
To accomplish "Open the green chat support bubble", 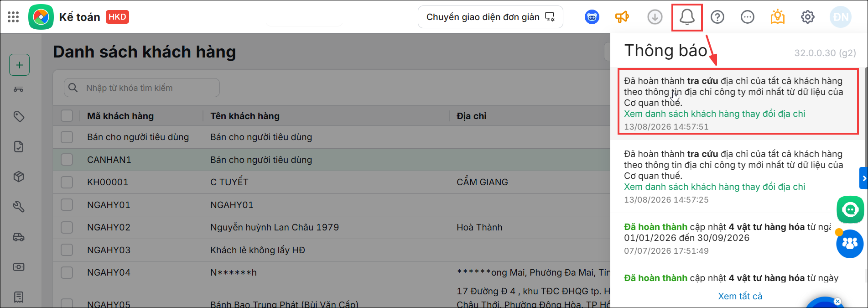I will 850,209.
